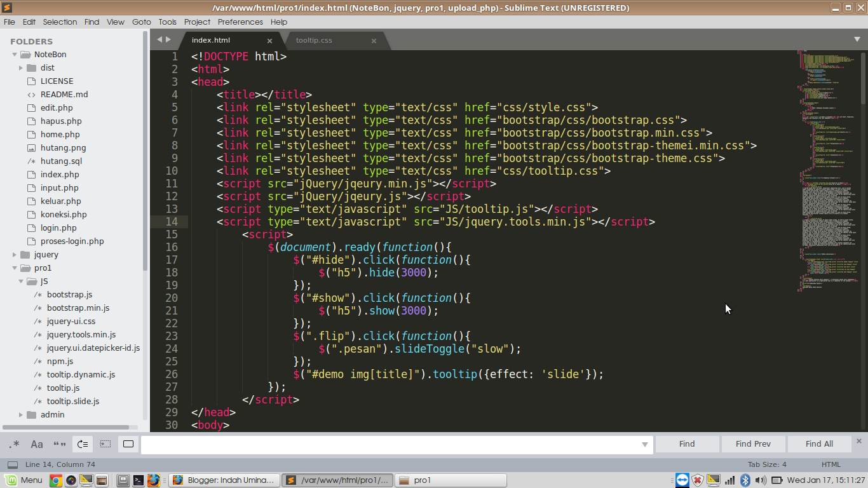
Task: Launch Chrome from the panel
Action: [55, 480]
